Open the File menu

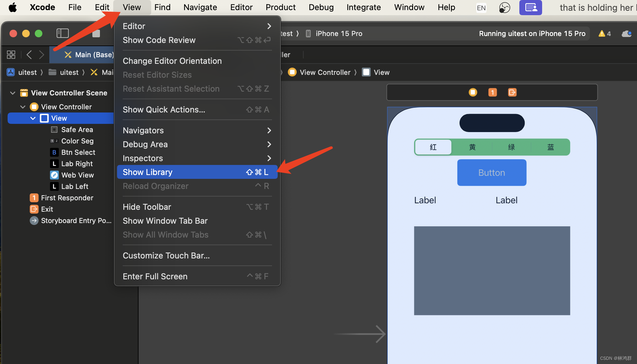[x=75, y=7]
